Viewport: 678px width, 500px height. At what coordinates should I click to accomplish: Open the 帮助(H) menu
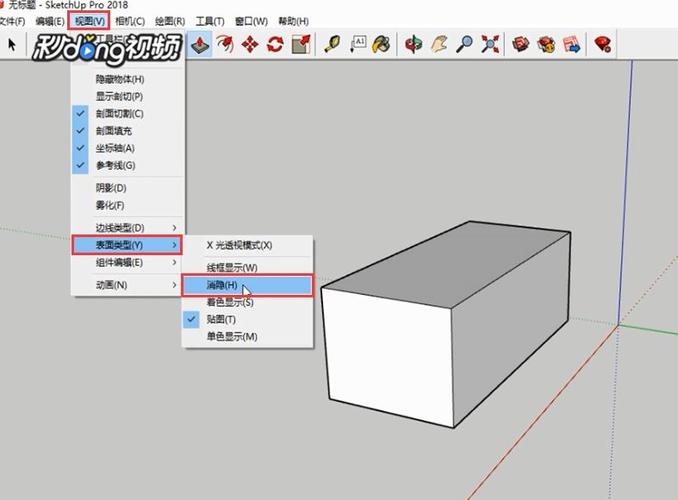(x=293, y=21)
